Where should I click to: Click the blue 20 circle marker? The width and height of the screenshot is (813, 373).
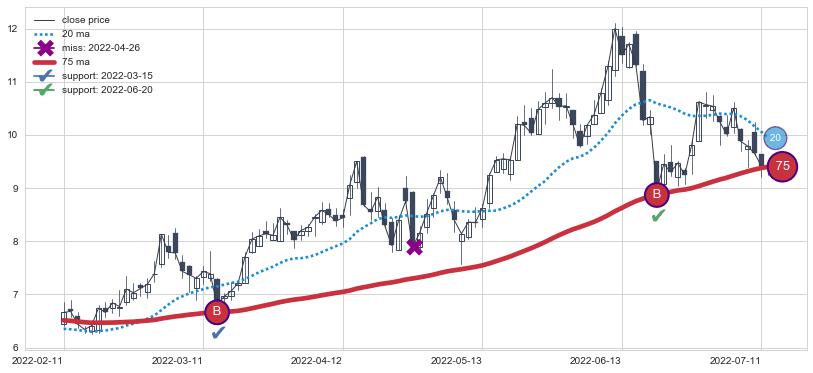[775, 137]
